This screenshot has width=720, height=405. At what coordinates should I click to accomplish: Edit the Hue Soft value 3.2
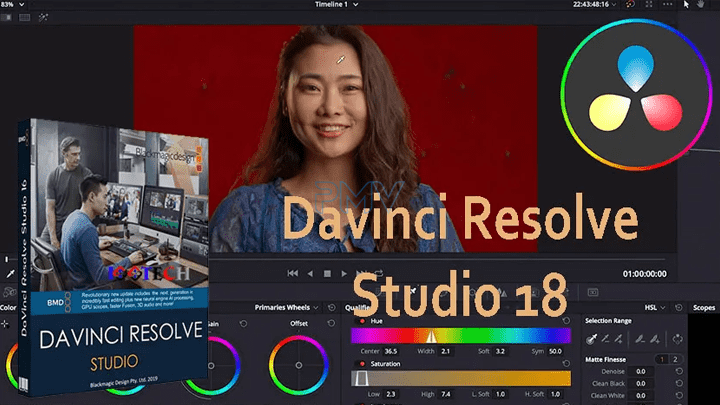click(x=500, y=351)
